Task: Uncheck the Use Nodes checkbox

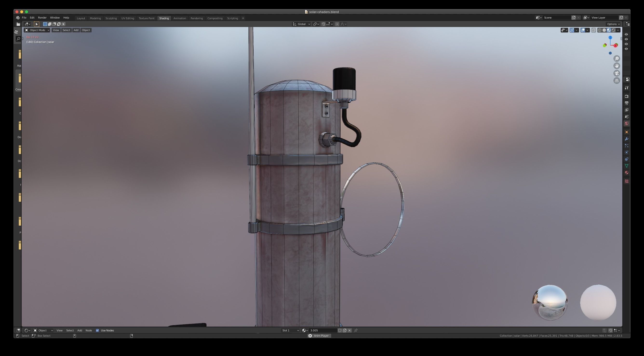Action: [x=98, y=330]
